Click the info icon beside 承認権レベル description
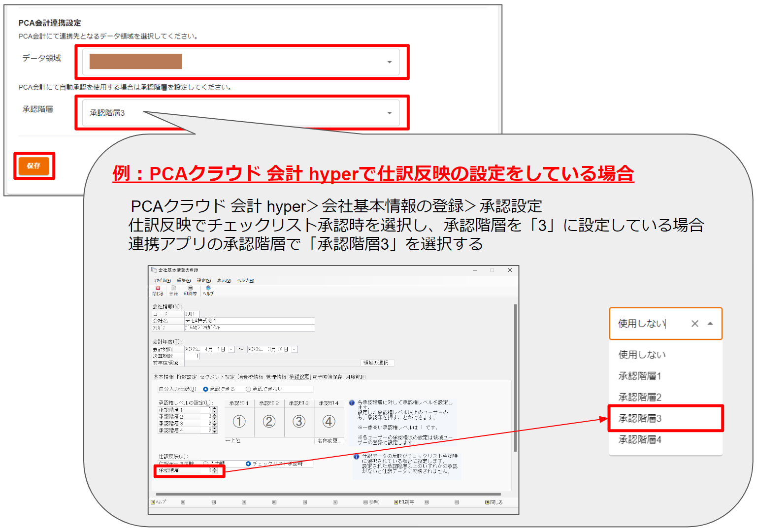Screen dimensions: 757x532 (x=352, y=403)
